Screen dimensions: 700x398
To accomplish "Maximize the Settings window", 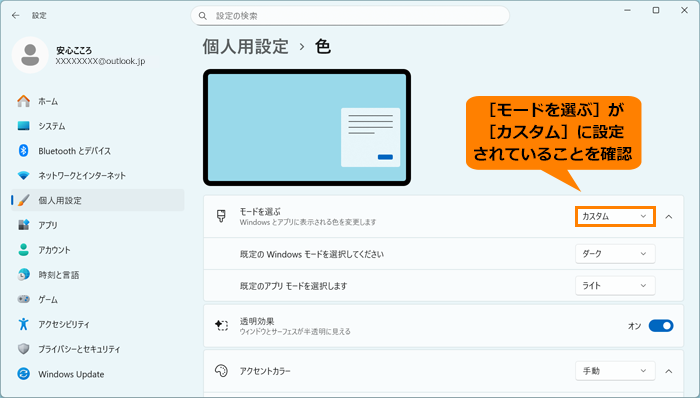I will tap(656, 10).
